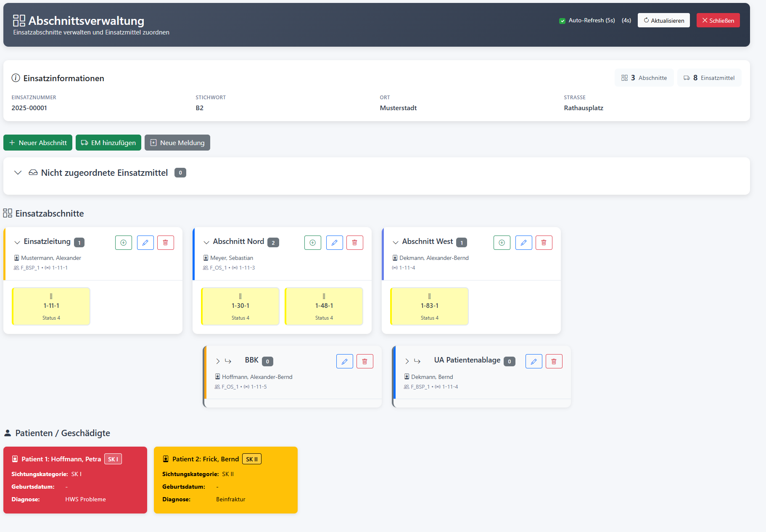Click the edit pencil for Abschnitt Nord

click(x=334, y=243)
